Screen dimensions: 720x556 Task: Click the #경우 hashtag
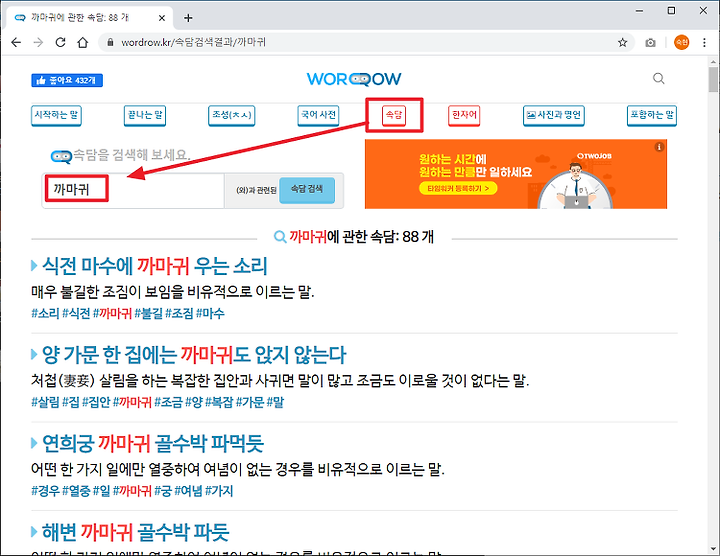pyautogui.click(x=45, y=491)
